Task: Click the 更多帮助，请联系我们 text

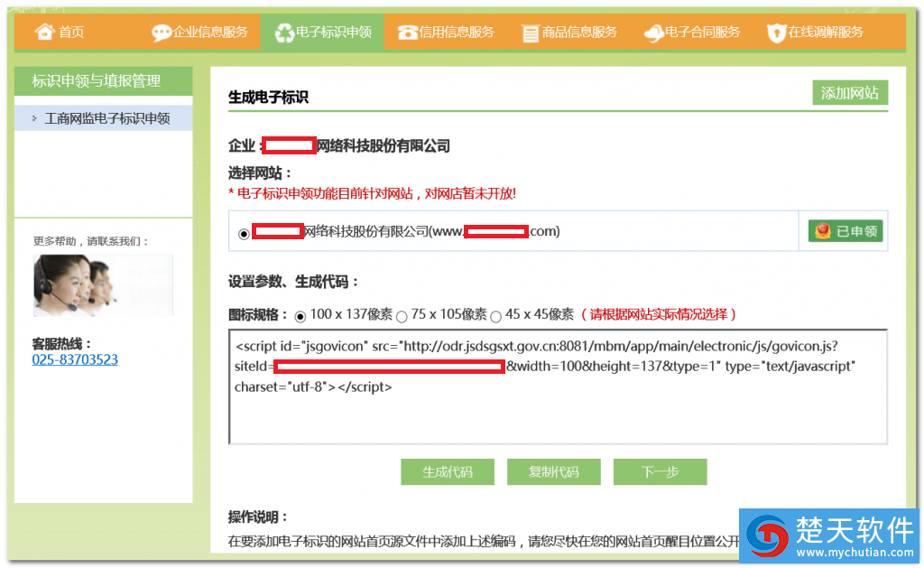Action: (x=91, y=241)
